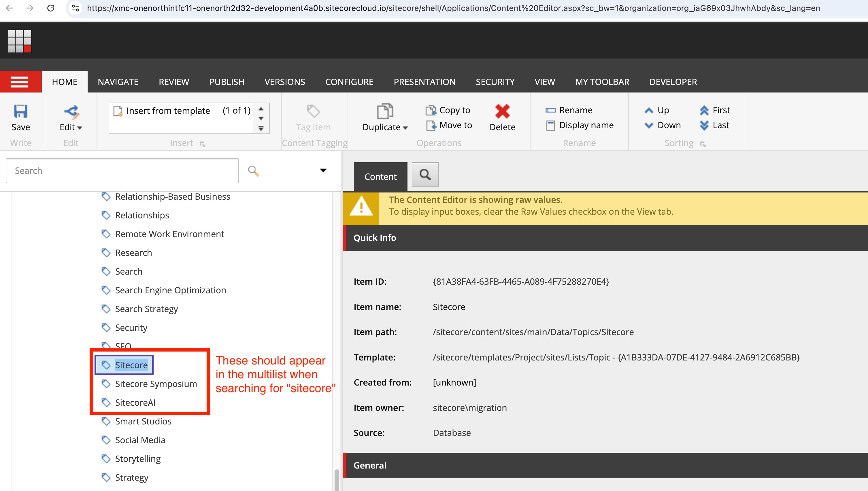Open the search tab magnifier button
This screenshot has height=491, width=868.
tap(425, 174)
